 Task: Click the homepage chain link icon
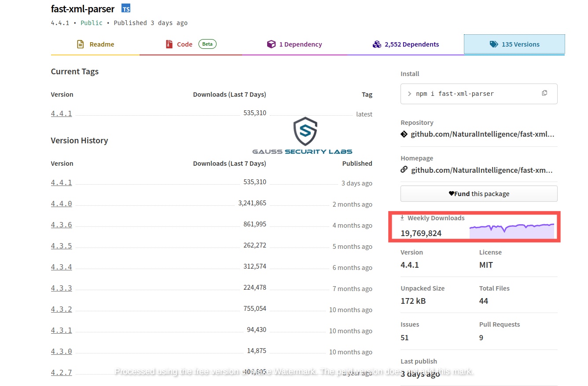coord(404,170)
